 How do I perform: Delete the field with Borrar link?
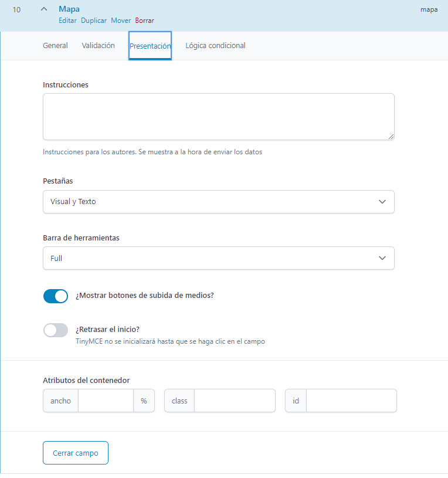pyautogui.click(x=144, y=21)
